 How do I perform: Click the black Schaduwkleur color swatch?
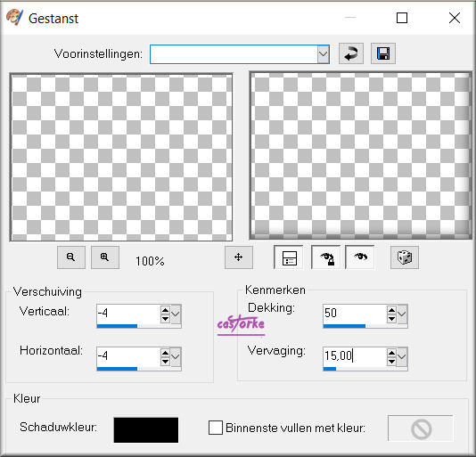point(146,430)
